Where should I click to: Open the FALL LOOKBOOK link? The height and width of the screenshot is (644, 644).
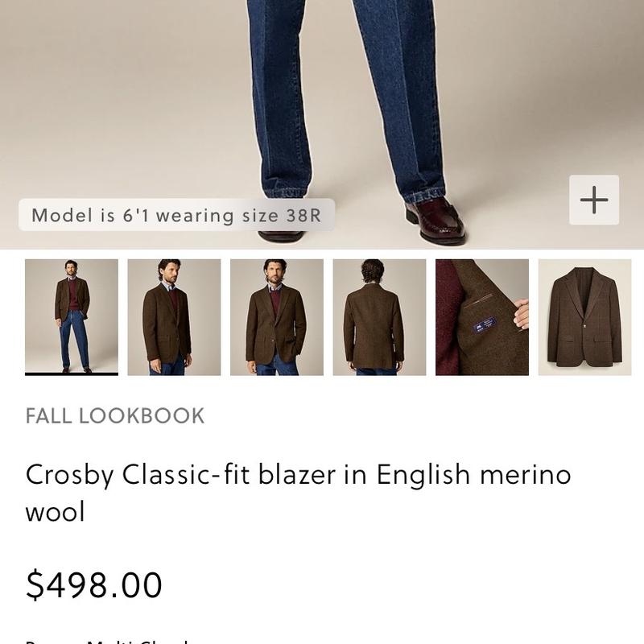click(x=115, y=415)
